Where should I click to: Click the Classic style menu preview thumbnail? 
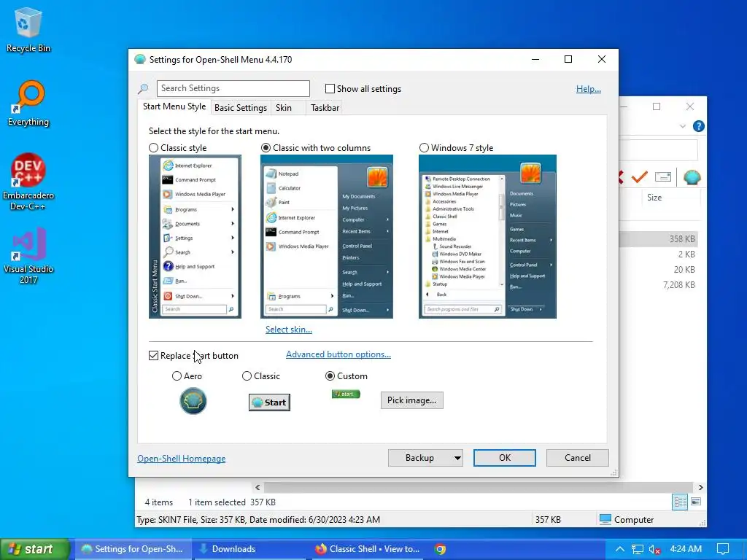tap(195, 237)
